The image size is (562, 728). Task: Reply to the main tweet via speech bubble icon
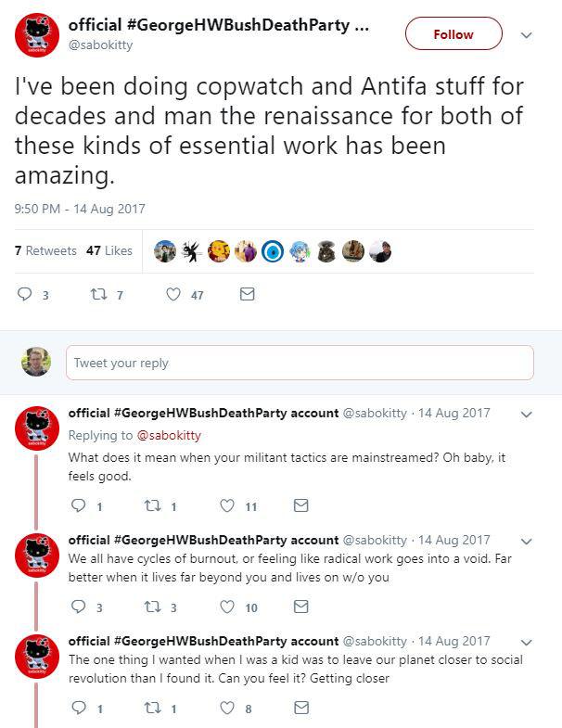(26, 294)
